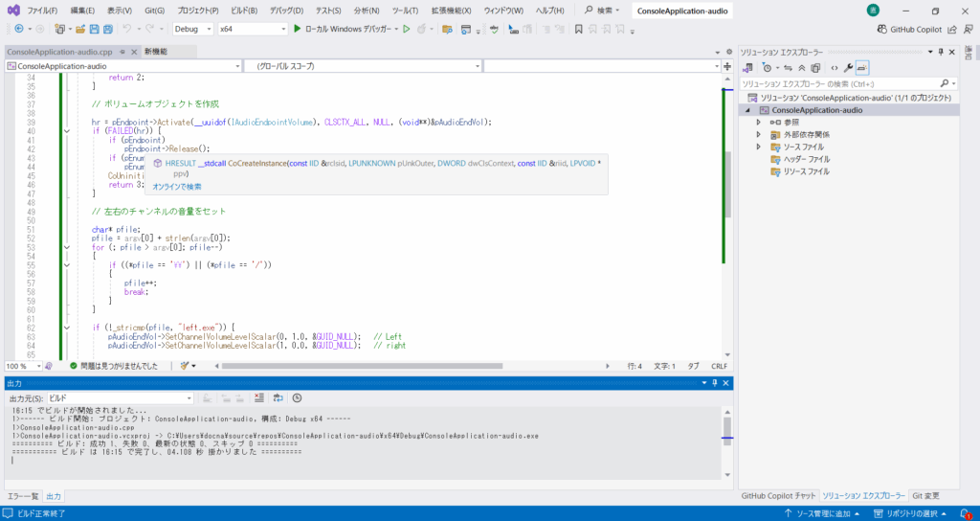Toggle the preview selected items icon
Image resolution: width=980 pixels, height=521 pixels.
pos(862,68)
